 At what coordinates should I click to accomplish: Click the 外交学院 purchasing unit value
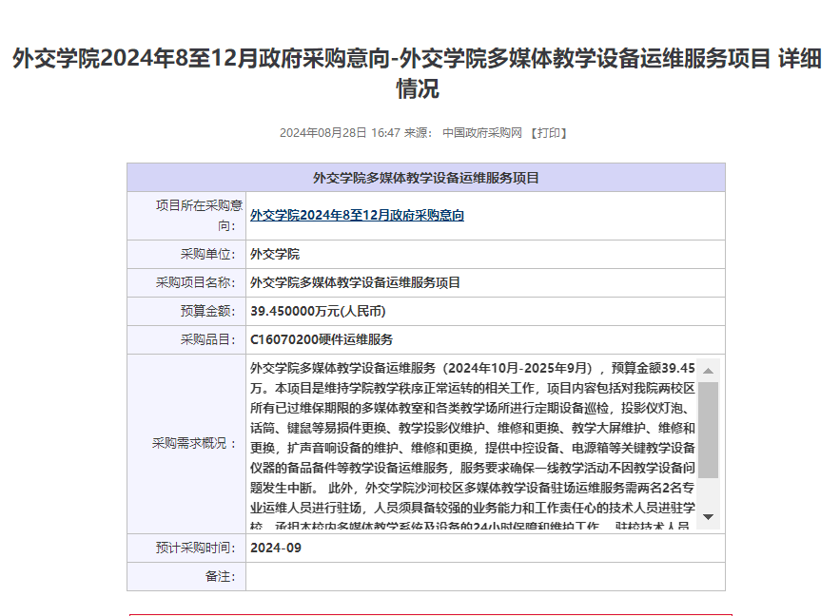tap(275, 254)
